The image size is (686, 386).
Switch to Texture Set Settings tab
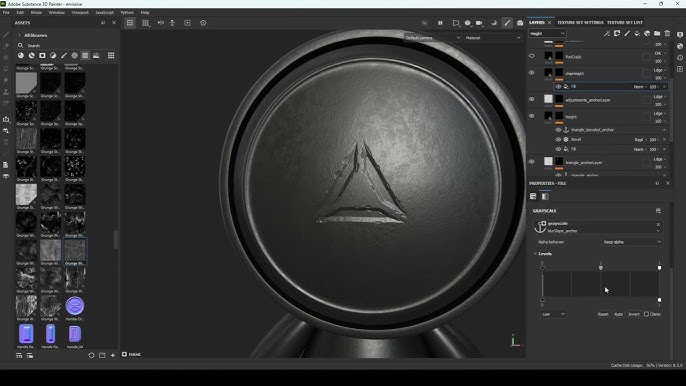pos(580,22)
